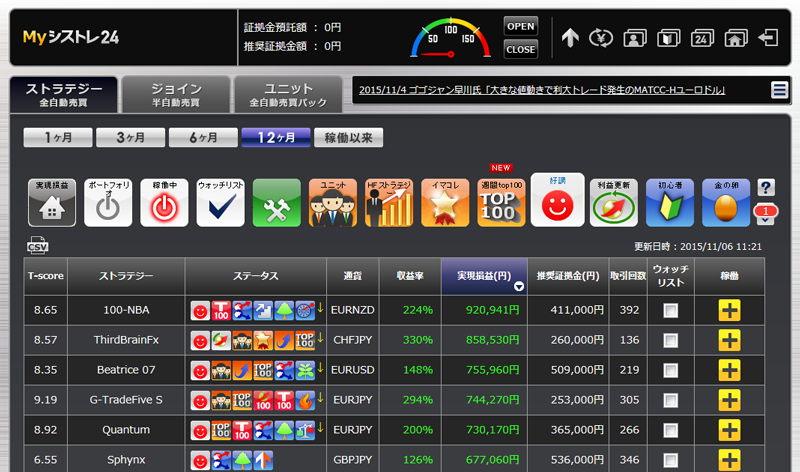
Task: Open the 2015/11/4 news headline link
Action: (540, 91)
